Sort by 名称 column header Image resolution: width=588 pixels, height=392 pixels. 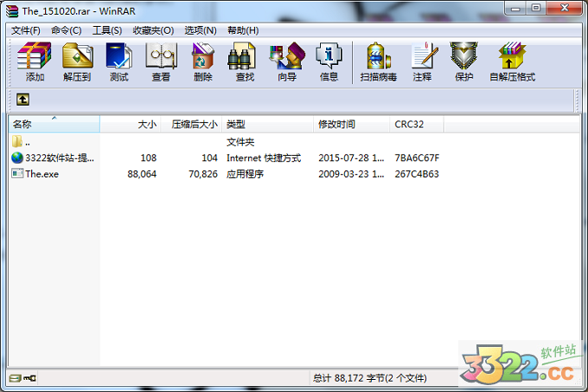(x=54, y=124)
